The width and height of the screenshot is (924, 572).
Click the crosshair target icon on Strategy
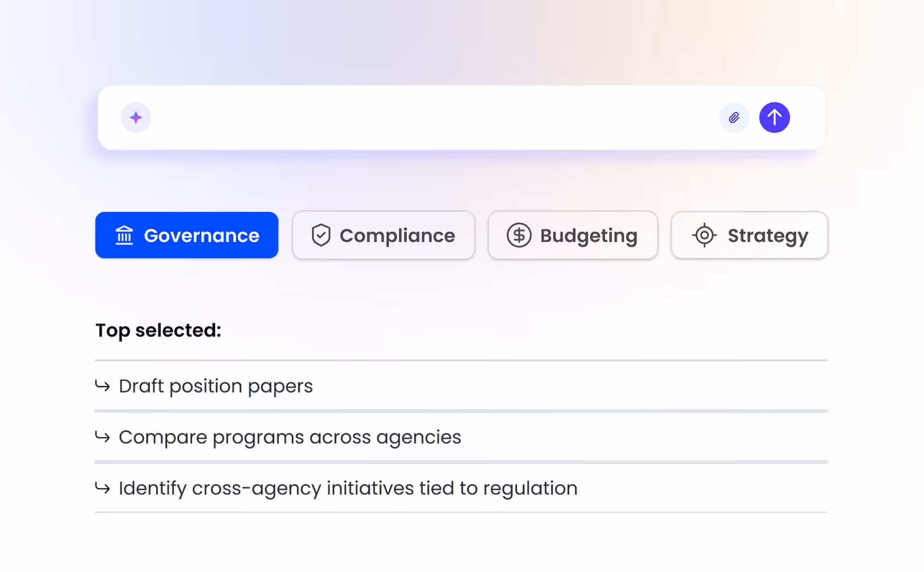(x=704, y=235)
